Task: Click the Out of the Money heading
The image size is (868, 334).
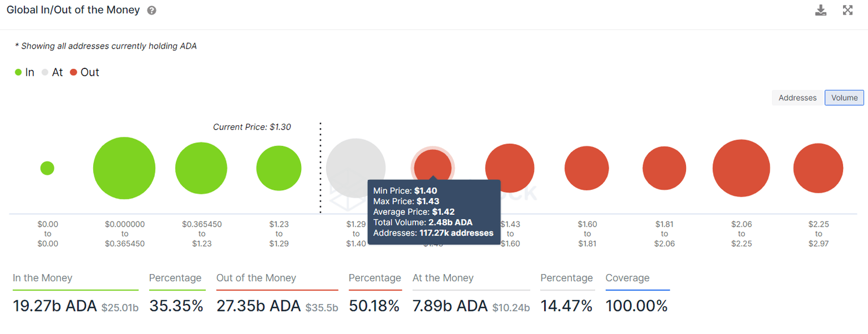Action: (256, 278)
